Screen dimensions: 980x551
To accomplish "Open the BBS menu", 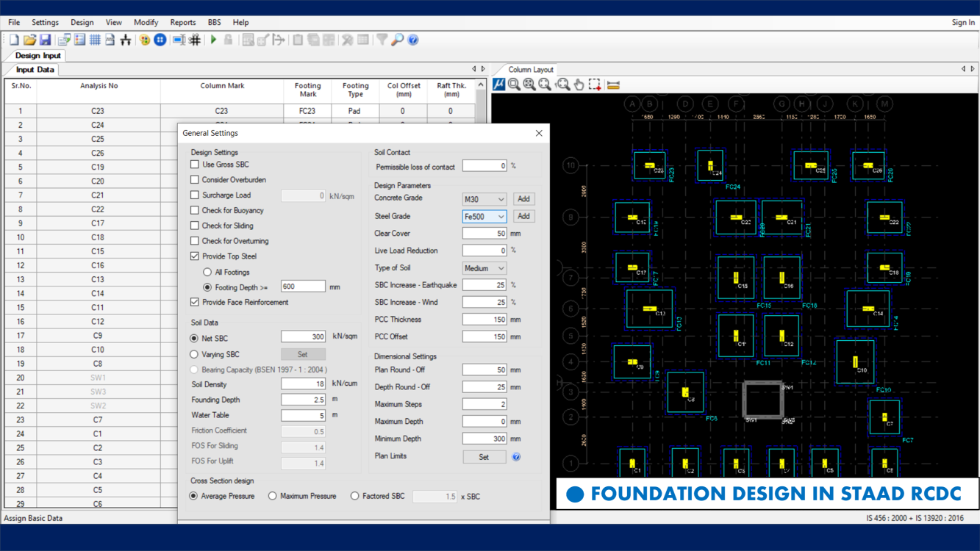I will (x=214, y=22).
